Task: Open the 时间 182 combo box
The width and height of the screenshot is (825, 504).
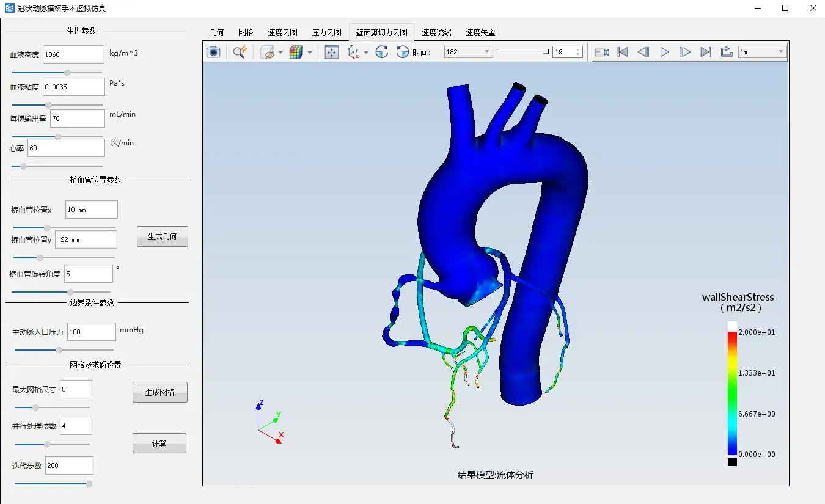Action: (x=468, y=53)
